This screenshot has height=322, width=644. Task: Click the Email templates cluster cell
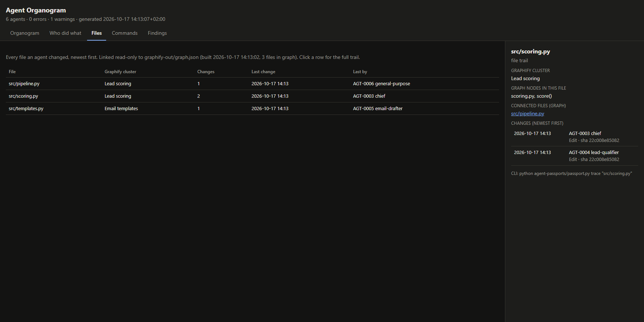click(x=121, y=109)
